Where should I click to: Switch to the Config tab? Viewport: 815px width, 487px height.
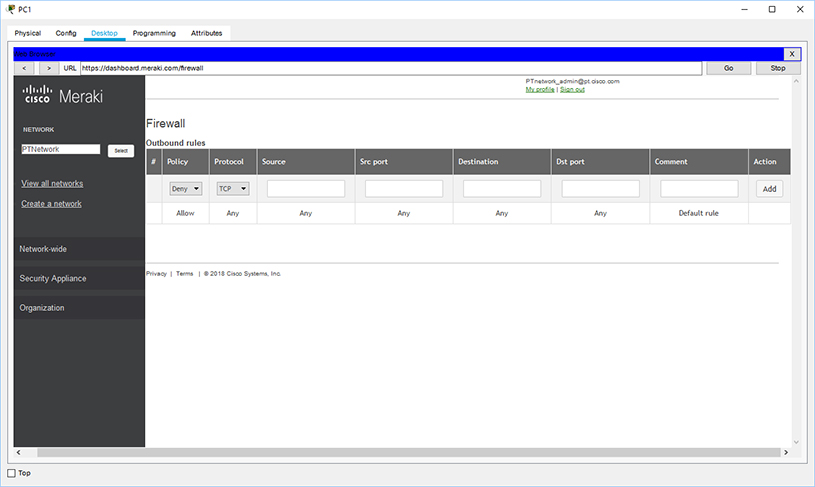click(x=66, y=33)
